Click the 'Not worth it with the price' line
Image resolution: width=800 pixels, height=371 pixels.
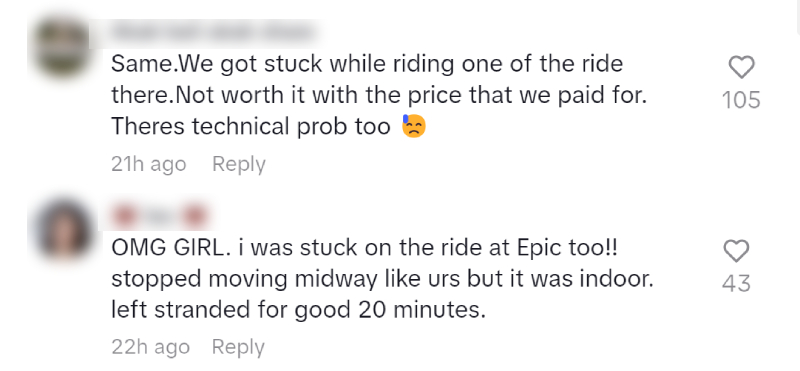tap(379, 95)
